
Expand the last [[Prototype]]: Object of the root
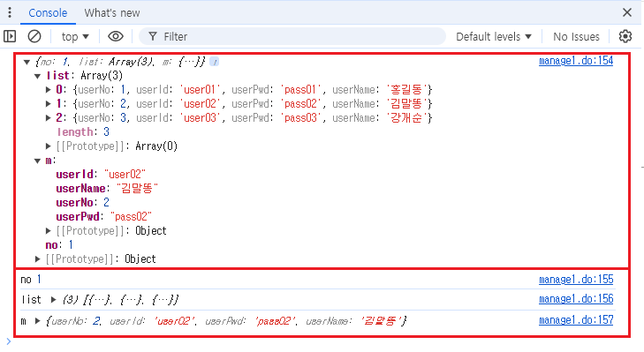(37, 259)
